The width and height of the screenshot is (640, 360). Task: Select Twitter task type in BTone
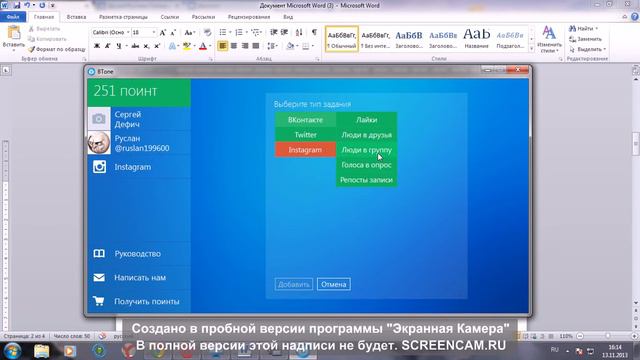click(305, 135)
